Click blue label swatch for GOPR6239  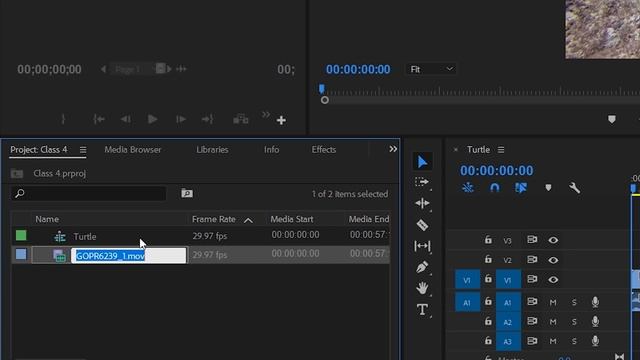[x=21, y=254]
